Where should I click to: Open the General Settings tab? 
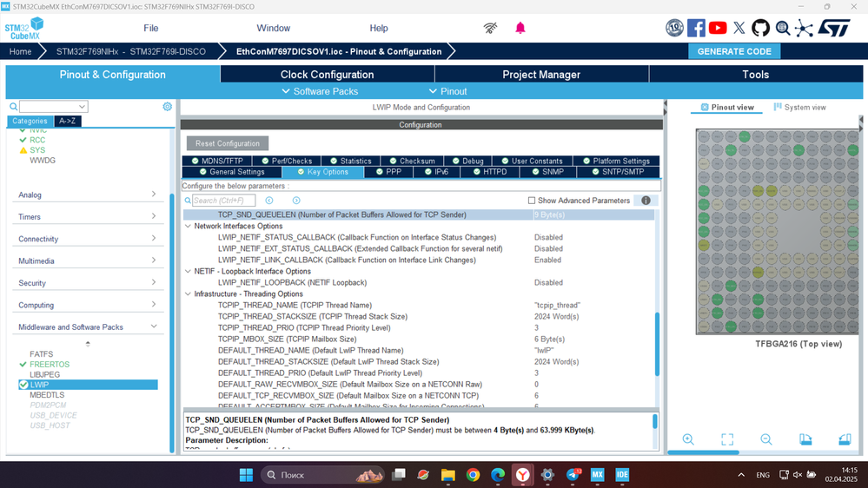click(232, 172)
